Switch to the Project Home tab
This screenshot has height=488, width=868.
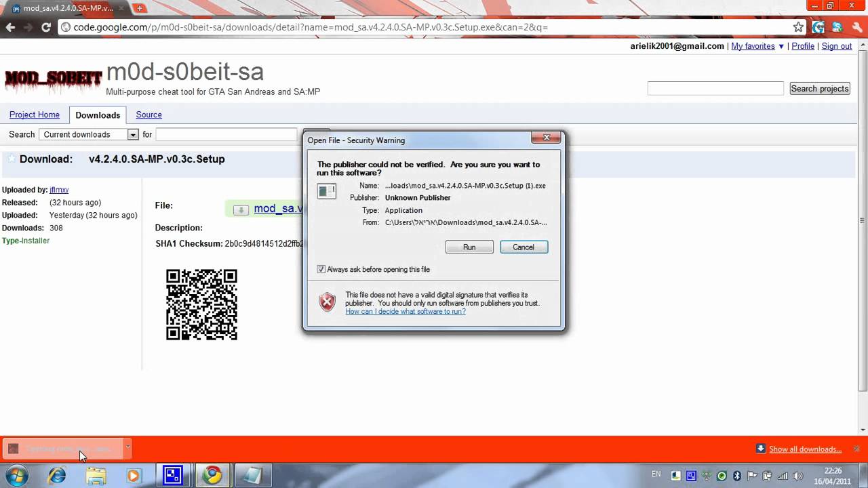pyautogui.click(x=35, y=115)
